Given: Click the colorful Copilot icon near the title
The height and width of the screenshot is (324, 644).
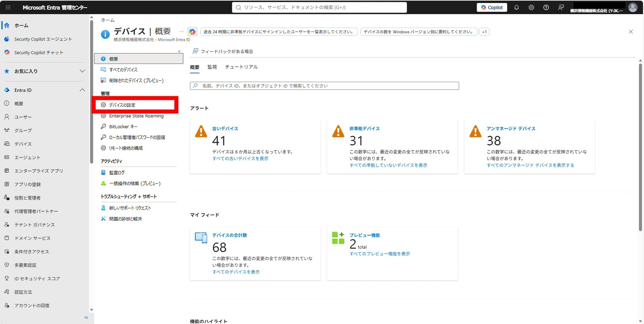Looking at the screenshot, I should pyautogui.click(x=192, y=32).
